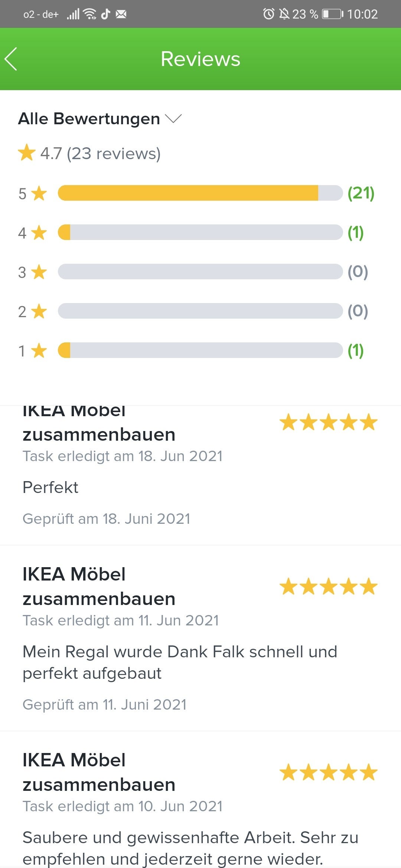Viewport: 401px width, 868px height.
Task: Select the 1 star rating bar
Action: pos(200,350)
